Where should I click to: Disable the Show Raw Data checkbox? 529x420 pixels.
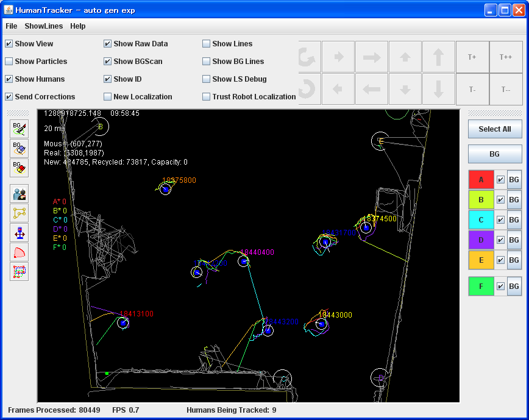tap(108, 44)
